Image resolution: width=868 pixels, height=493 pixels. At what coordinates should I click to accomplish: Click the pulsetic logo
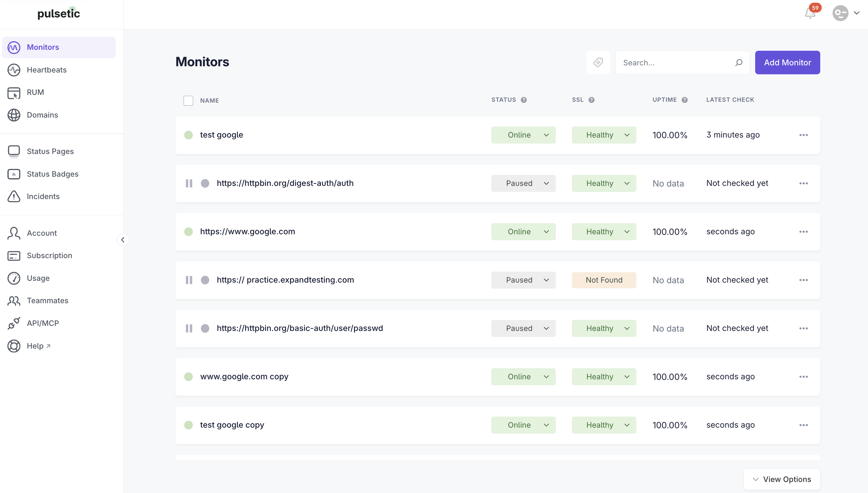[x=59, y=13]
